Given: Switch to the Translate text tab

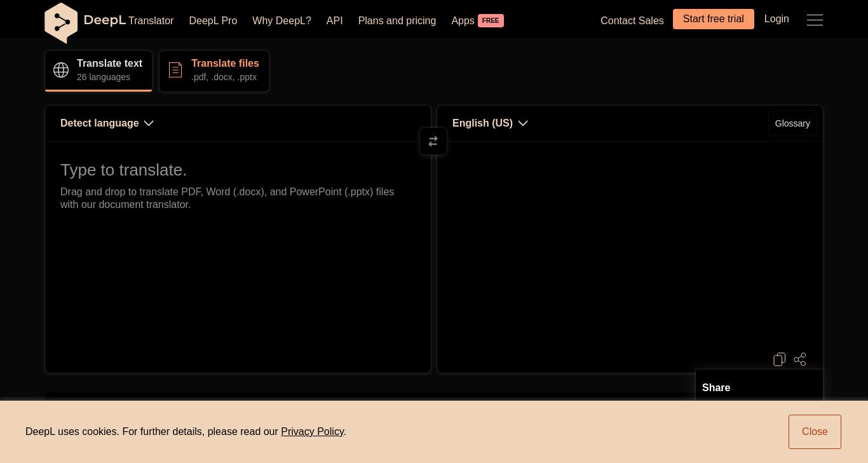Looking at the screenshot, I should [x=98, y=71].
